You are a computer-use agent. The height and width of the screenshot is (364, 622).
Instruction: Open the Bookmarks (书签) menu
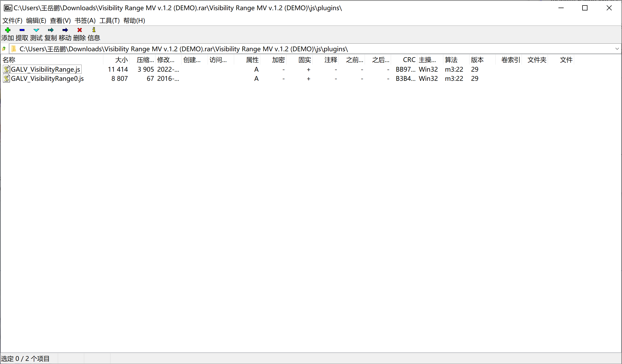click(85, 21)
